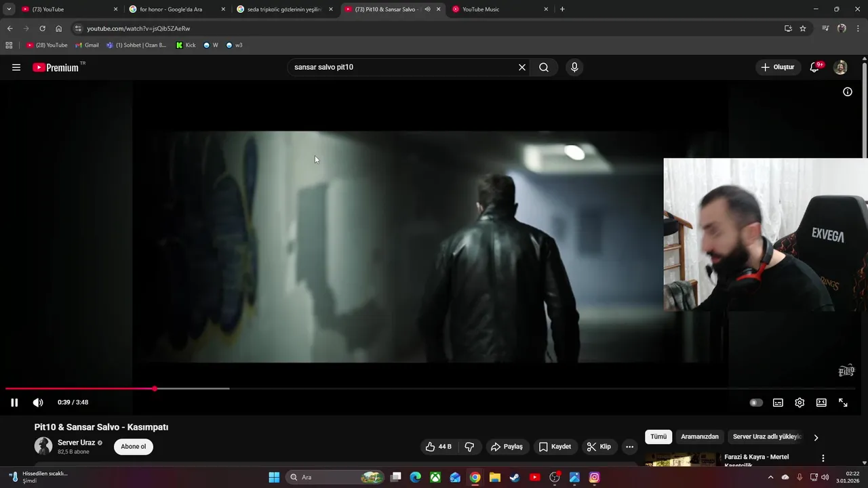Screen dimensions: 868x488
Task: Save the video with Kaydet
Action: [x=555, y=447]
